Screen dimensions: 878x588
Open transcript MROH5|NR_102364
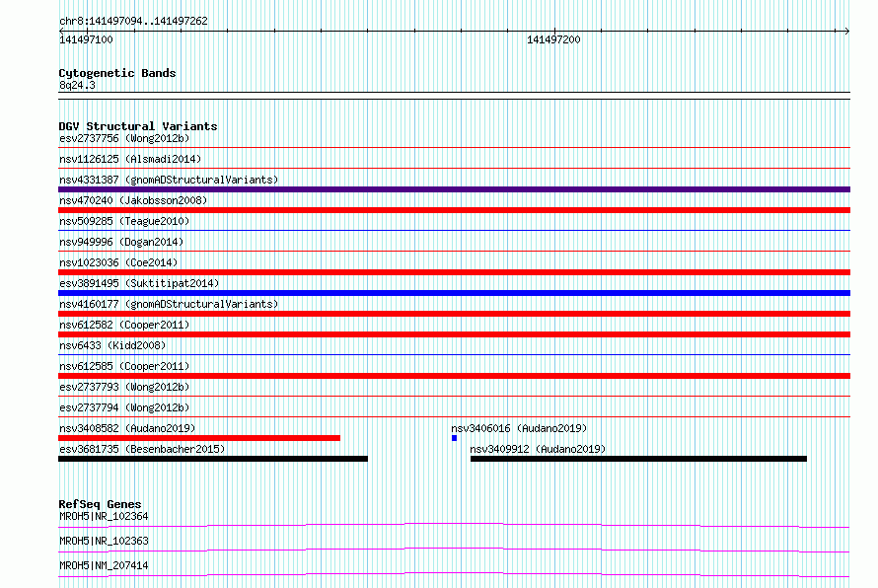click(x=104, y=516)
